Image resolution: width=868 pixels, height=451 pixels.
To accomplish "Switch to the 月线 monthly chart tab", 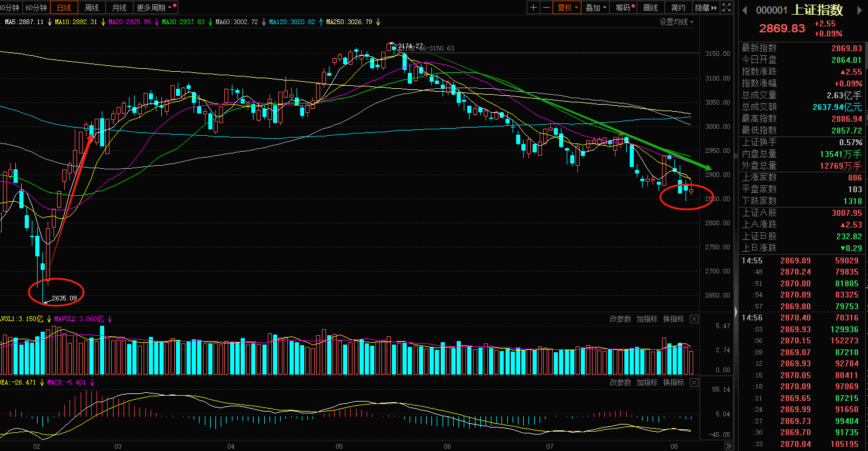I will tap(119, 8).
